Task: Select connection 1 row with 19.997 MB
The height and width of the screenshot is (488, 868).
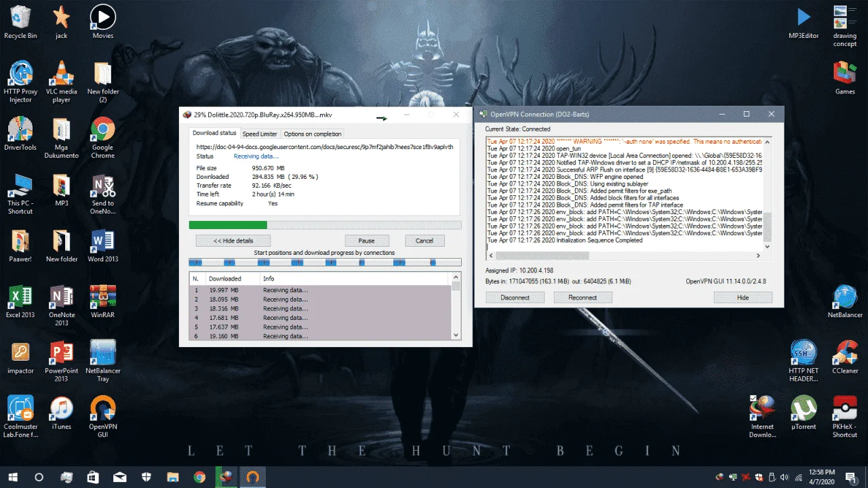Action: [x=320, y=290]
